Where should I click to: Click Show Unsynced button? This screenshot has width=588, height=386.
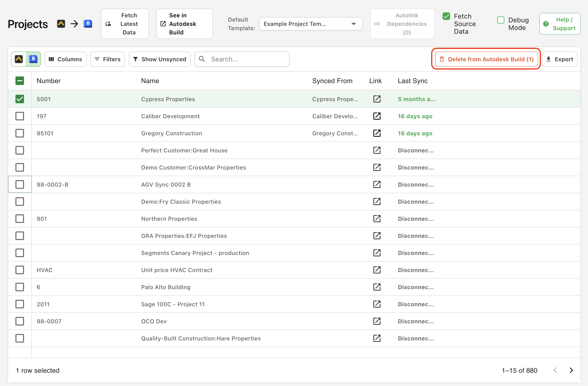coord(160,59)
